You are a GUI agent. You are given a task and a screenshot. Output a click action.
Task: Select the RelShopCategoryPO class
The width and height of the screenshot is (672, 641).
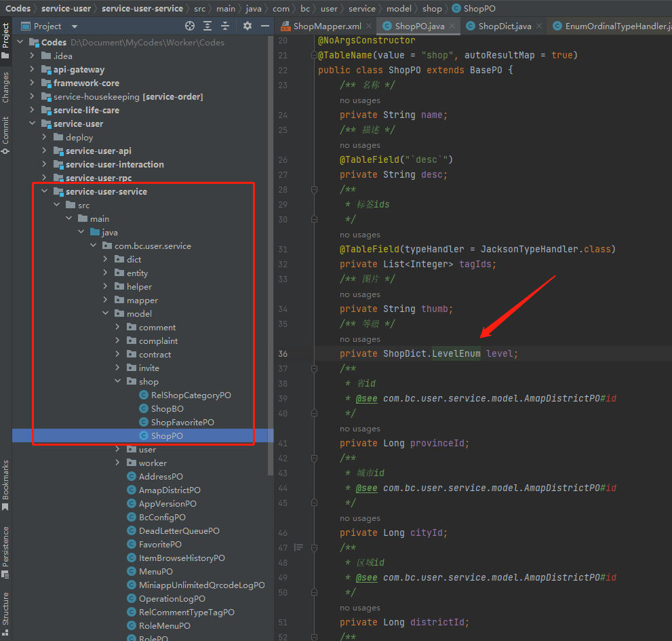pos(191,395)
